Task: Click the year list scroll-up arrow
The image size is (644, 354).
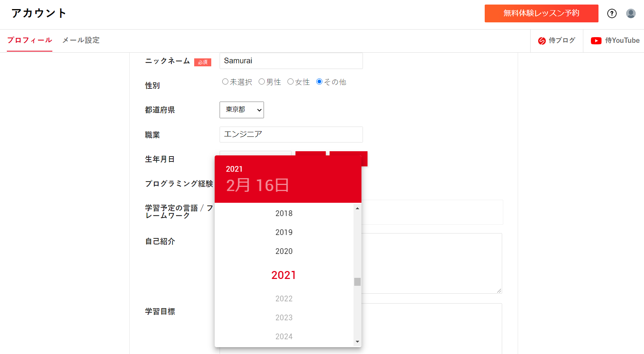Action: [357, 208]
